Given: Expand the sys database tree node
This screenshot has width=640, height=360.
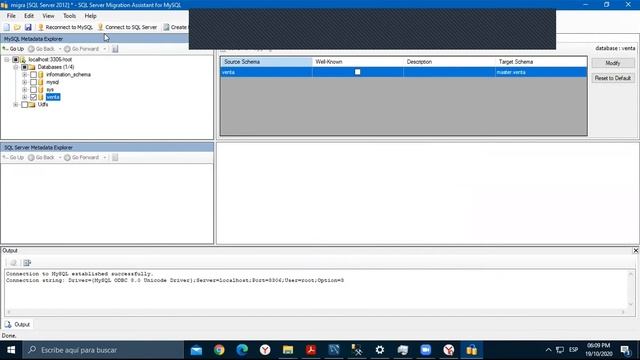Looking at the screenshot, I should (24, 89).
